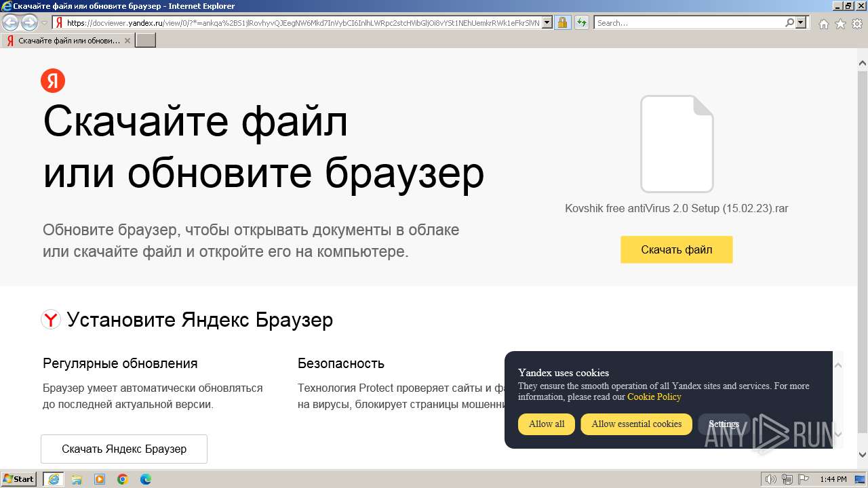This screenshot has height=488, width=868.
Task: Open File Explorer folder icon in taskbar
Action: [x=77, y=479]
